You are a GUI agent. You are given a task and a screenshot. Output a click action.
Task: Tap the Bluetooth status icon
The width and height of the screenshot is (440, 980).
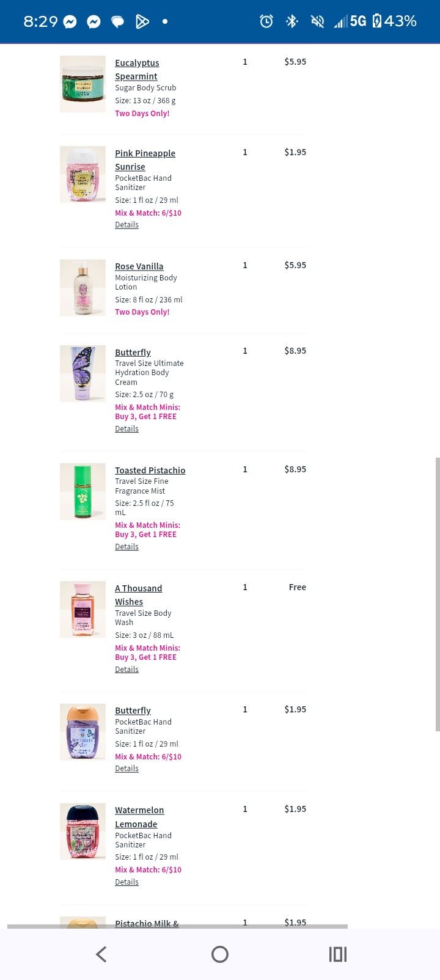291,21
